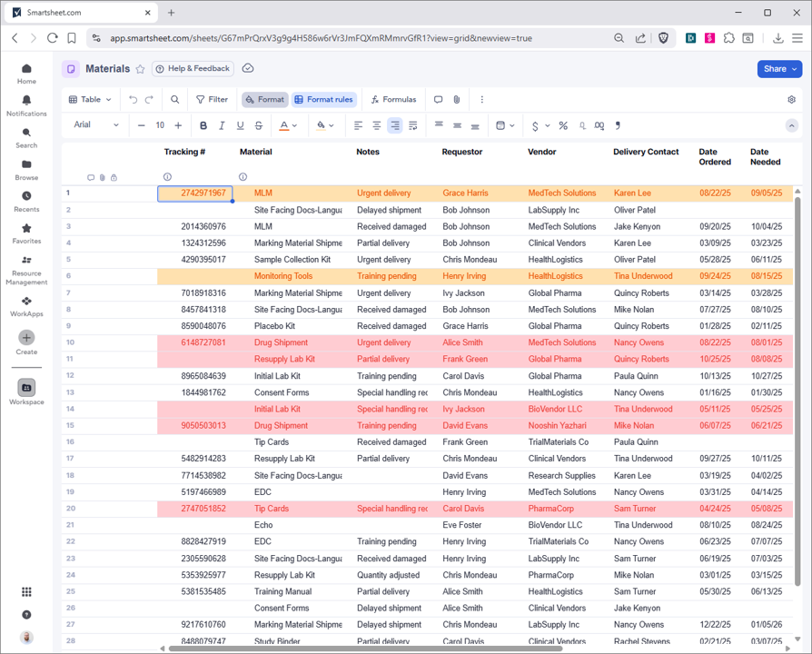The height and width of the screenshot is (654, 812).
Task: Apply percentage format to cells
Action: point(563,125)
